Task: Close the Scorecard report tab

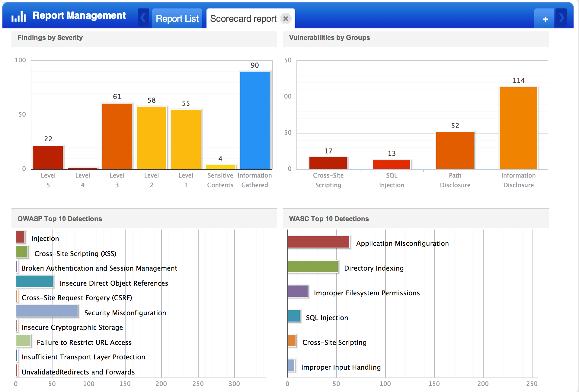Action: pyautogui.click(x=286, y=19)
